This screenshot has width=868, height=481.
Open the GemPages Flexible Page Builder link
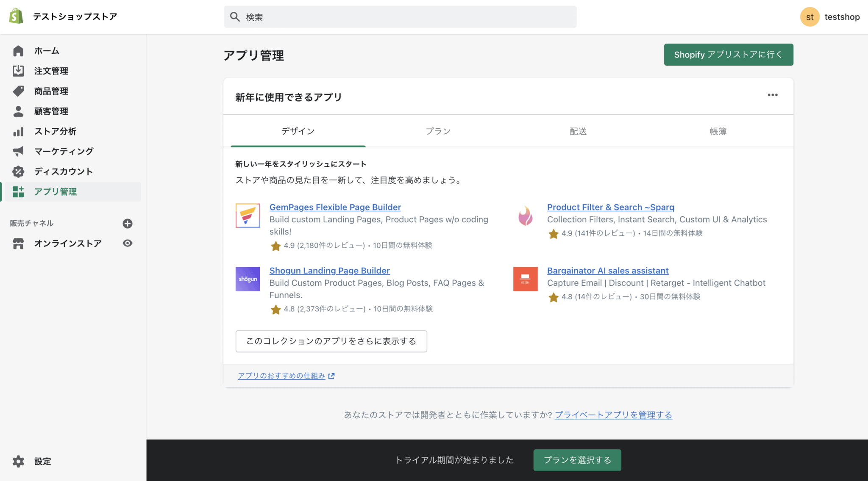tap(335, 207)
